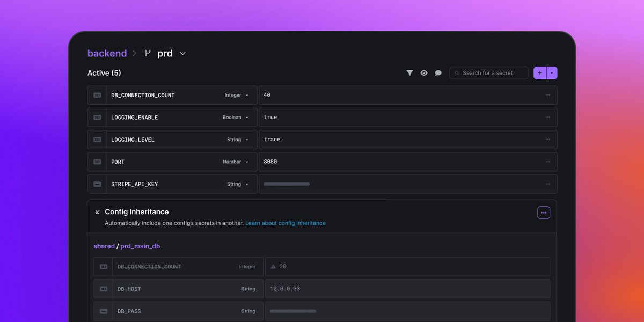Select the Active DB_CONNECTION_COUNT secret name
This screenshot has height=322, width=644.
tap(143, 95)
